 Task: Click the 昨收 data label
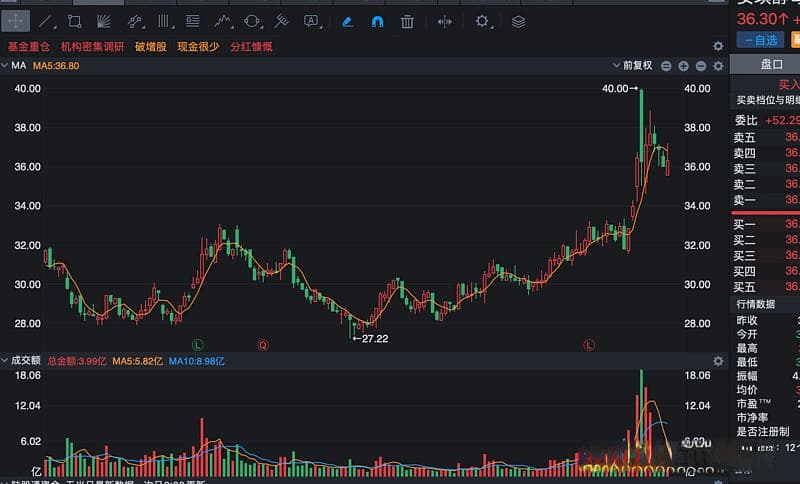click(747, 321)
